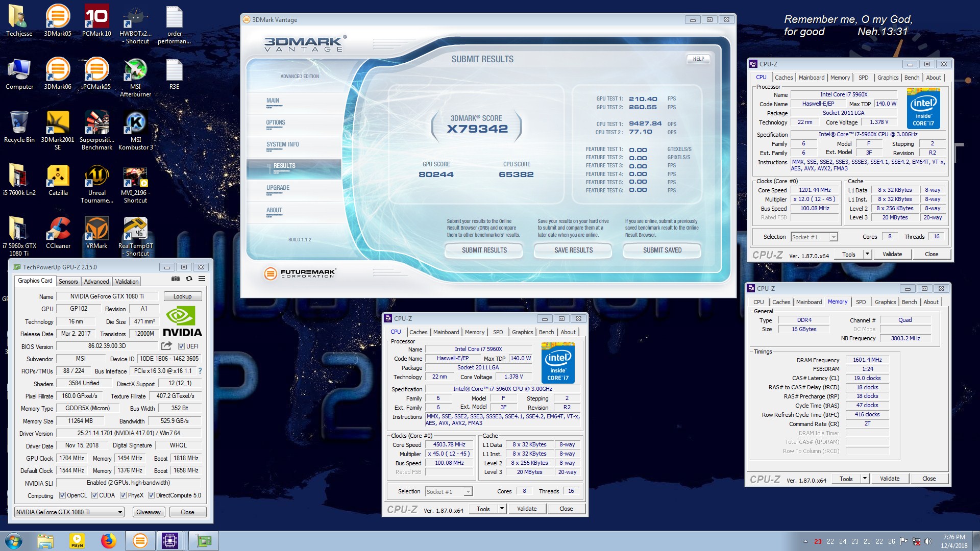Open OPTIONS in 3DMark Vantage sidebar
Viewport: 980px width, 551px height.
pos(276,123)
